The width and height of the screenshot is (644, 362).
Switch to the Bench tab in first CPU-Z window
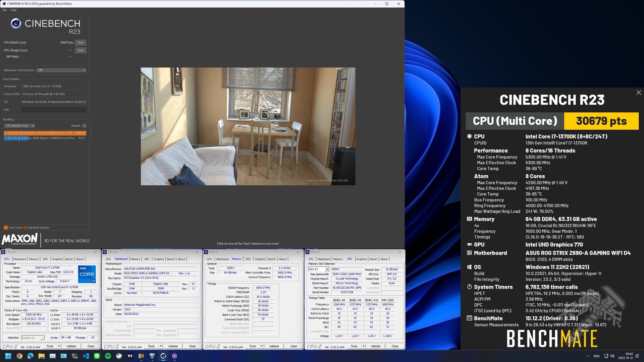pos(69,259)
